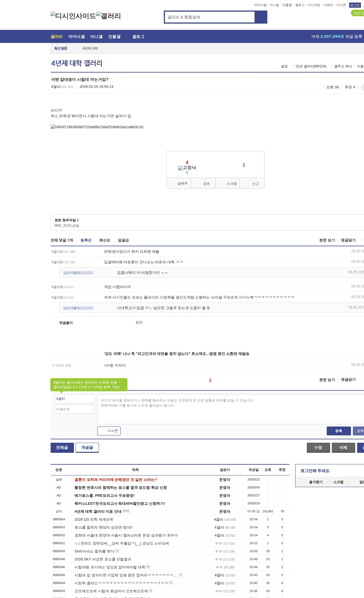Open 마이너갤 in the main navigation bar
This screenshot has width=364, height=598.
pos(76,37)
